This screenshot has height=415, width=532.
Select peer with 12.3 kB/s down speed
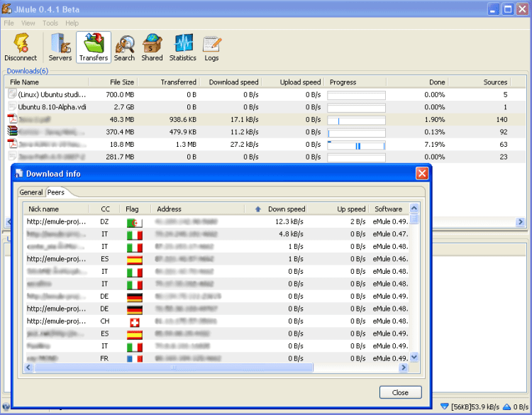click(x=216, y=221)
